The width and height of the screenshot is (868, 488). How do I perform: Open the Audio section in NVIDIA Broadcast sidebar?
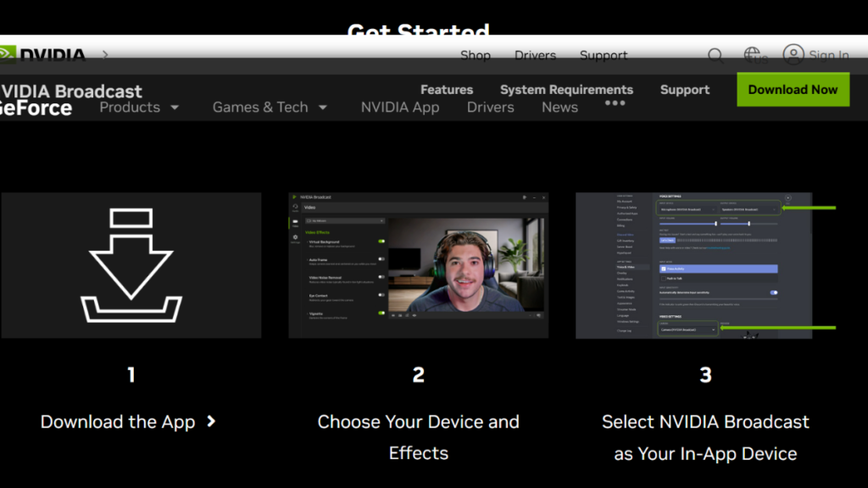click(x=295, y=205)
